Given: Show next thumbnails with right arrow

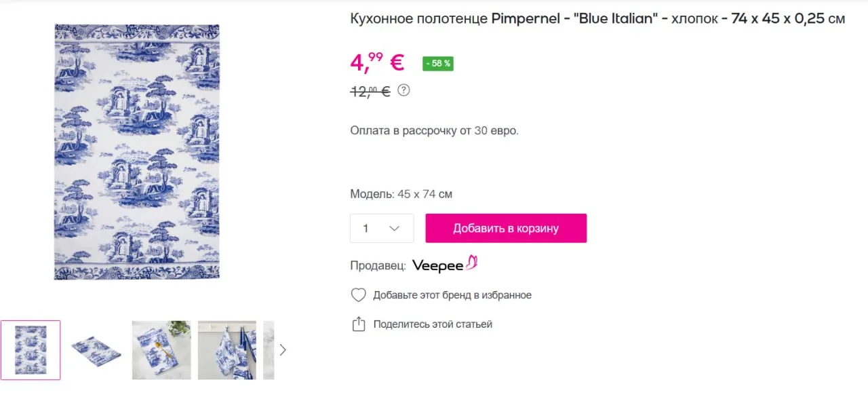Looking at the screenshot, I should pos(283,350).
